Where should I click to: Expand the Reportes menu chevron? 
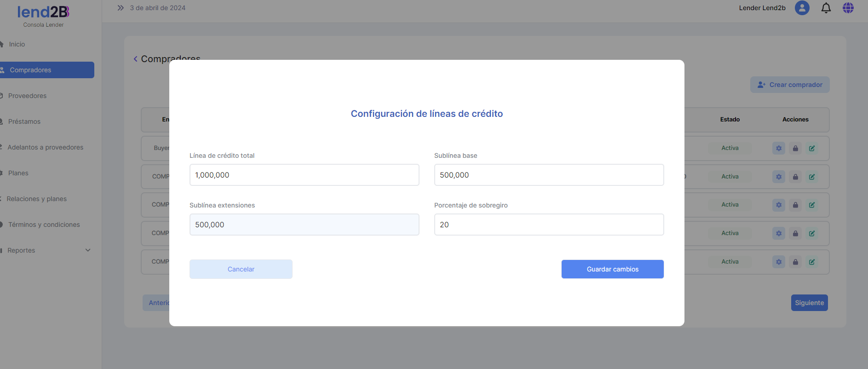88,250
